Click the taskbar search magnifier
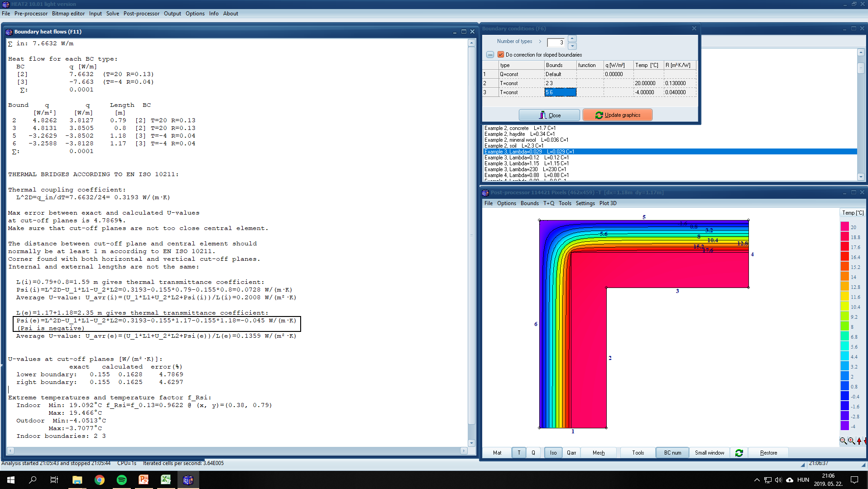This screenshot has width=868, height=489. click(33, 480)
